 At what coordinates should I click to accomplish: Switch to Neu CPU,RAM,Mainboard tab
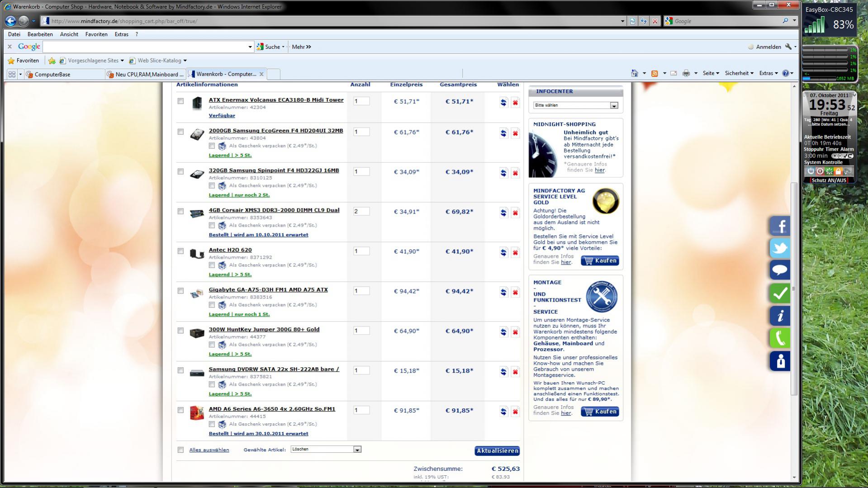(x=145, y=74)
